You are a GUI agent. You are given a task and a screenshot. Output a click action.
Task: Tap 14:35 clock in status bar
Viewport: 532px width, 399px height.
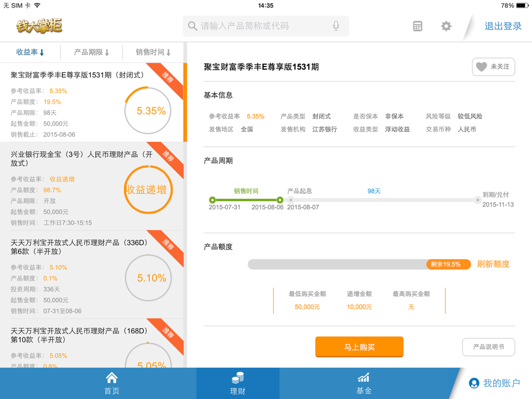(265, 5)
